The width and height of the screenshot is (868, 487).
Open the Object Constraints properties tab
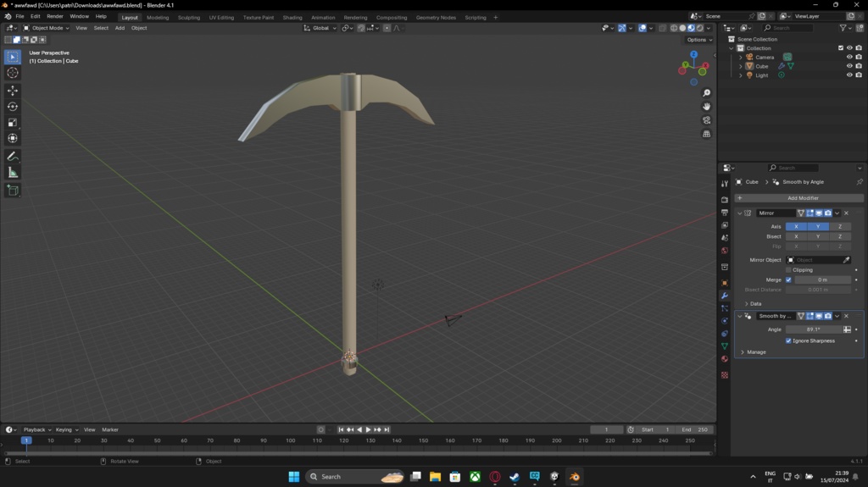pyautogui.click(x=725, y=334)
